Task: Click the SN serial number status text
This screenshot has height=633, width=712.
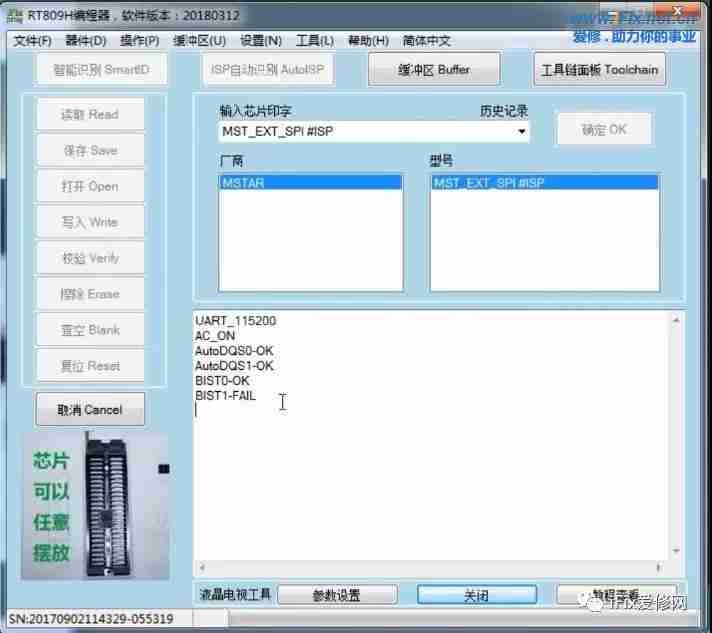Action: point(91,618)
